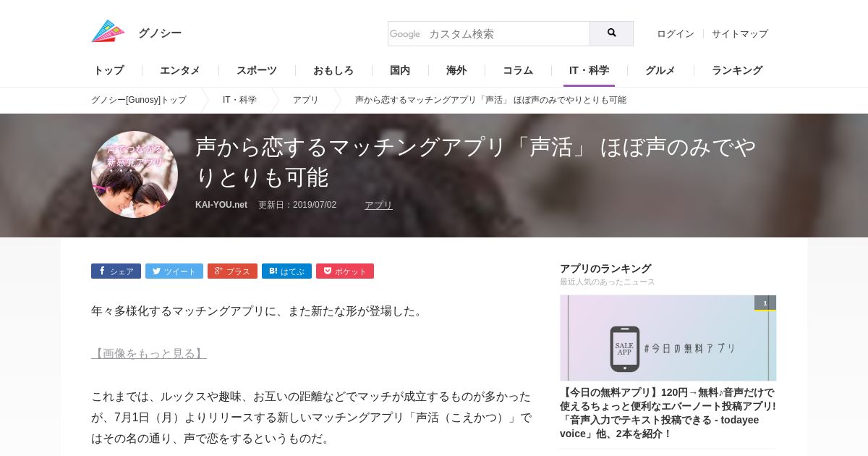
Task: Click アプリ breadcrumb link
Action: pyautogui.click(x=306, y=100)
